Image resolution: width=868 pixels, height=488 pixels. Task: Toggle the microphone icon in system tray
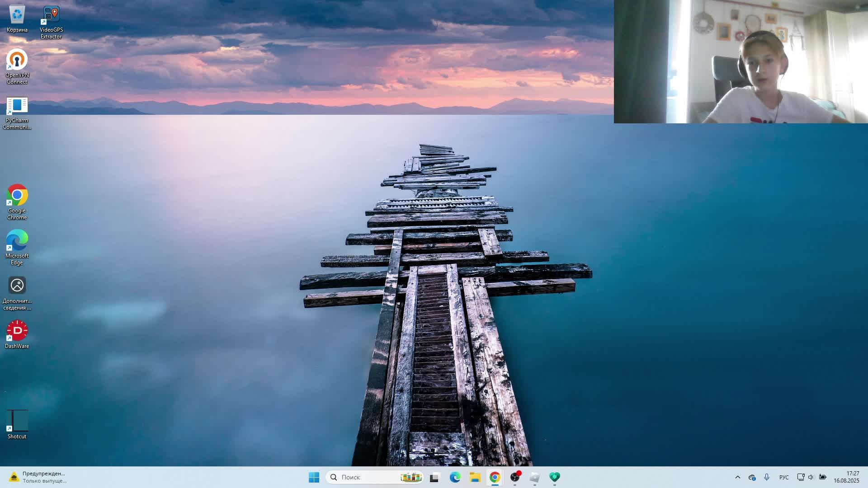(x=767, y=477)
